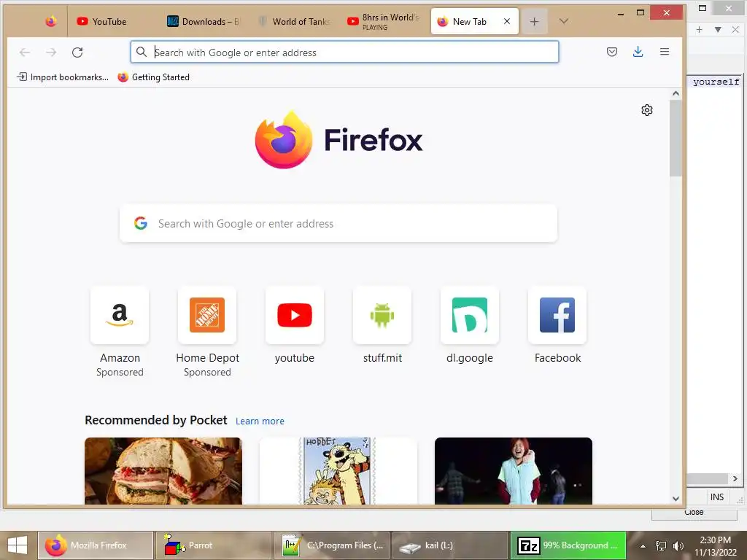Save to Pocket icon in toolbar

[612, 52]
